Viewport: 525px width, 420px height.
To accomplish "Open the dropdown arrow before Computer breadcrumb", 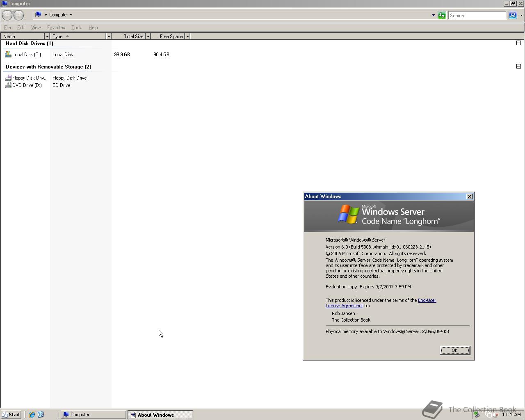I will click(46, 15).
